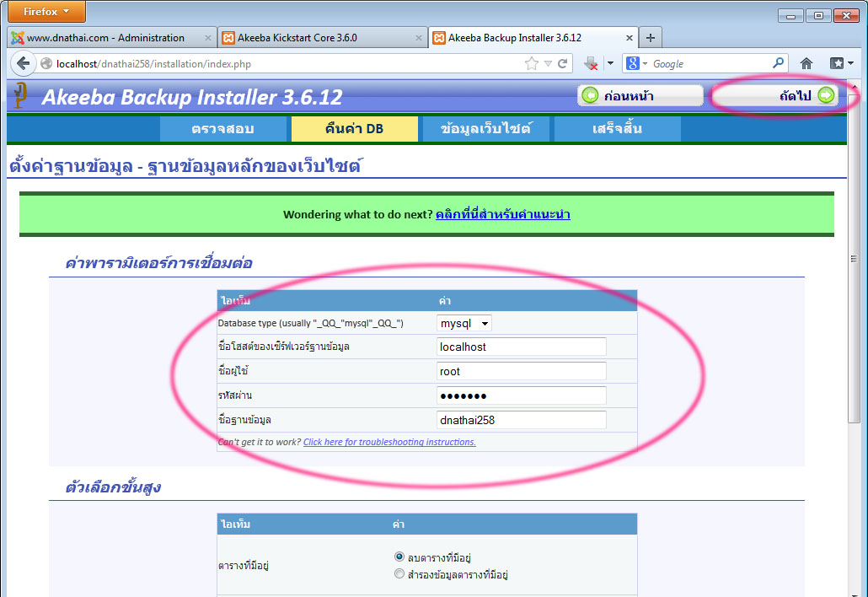This screenshot has height=597, width=868.
Task: Click the magnifier icon in Google search box
Action: 778,63
